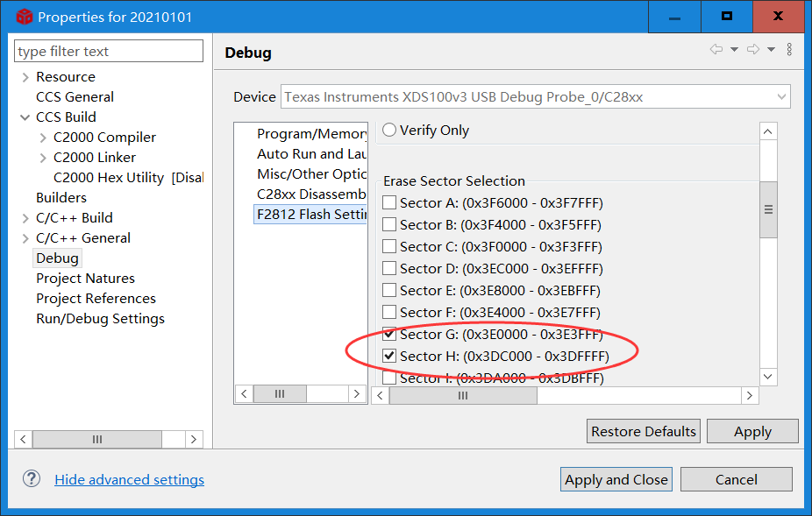Collapse the CCS Build tree node
The height and width of the screenshot is (516, 812).
point(25,117)
